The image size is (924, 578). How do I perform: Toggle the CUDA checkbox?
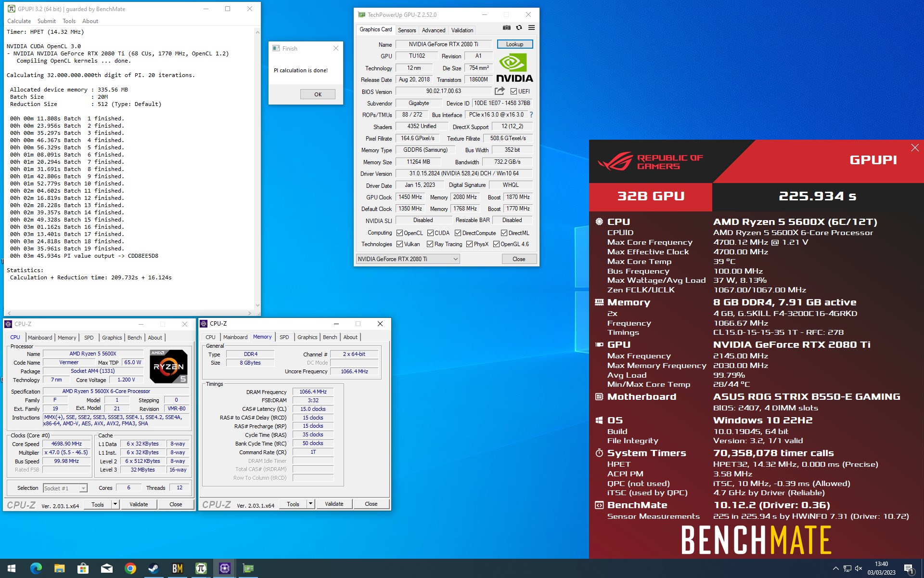430,233
